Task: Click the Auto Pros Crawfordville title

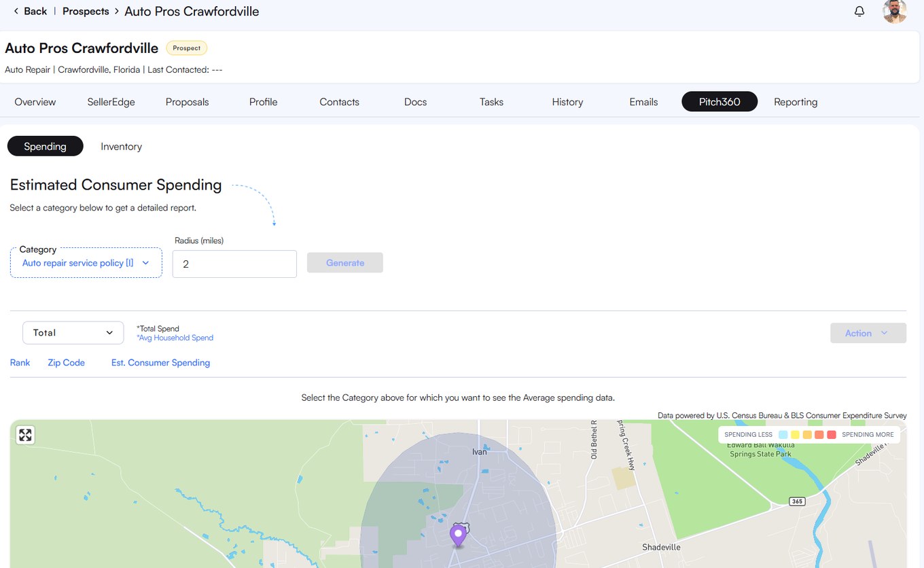Action: pos(82,48)
